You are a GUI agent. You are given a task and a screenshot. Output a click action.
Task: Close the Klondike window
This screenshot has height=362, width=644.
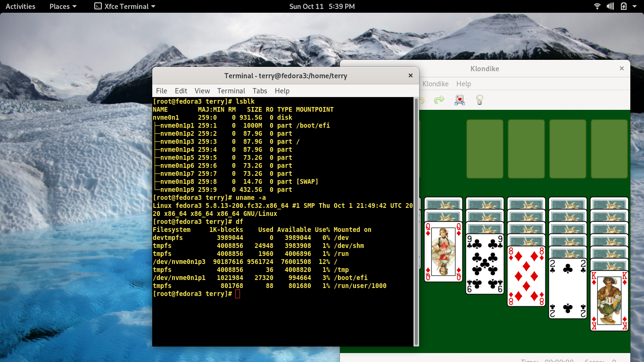coord(621,68)
